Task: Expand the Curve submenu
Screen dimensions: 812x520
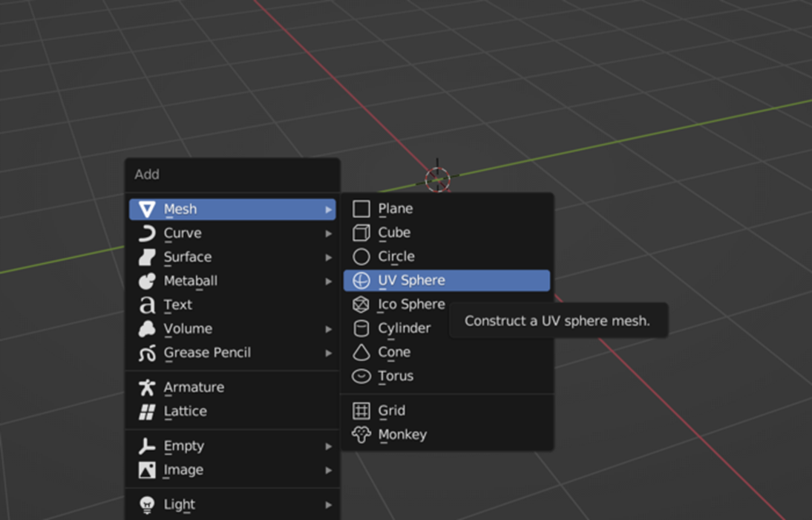Action: tap(330, 233)
